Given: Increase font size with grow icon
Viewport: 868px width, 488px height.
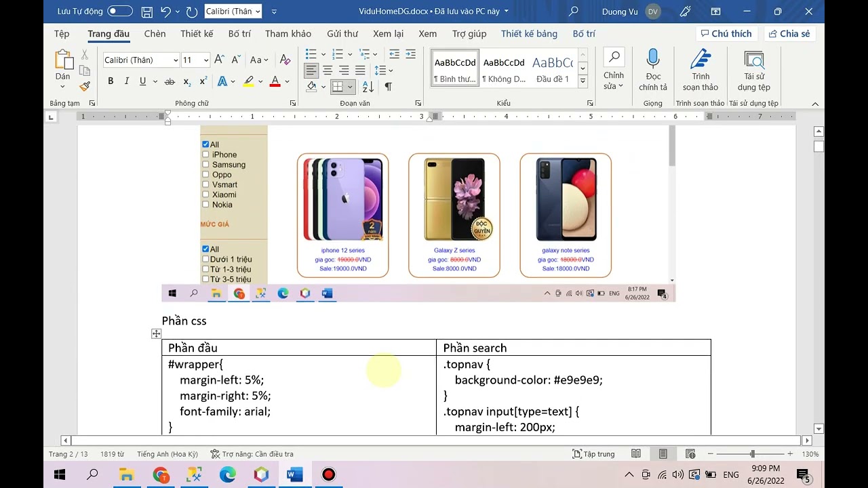Looking at the screenshot, I should pos(219,60).
